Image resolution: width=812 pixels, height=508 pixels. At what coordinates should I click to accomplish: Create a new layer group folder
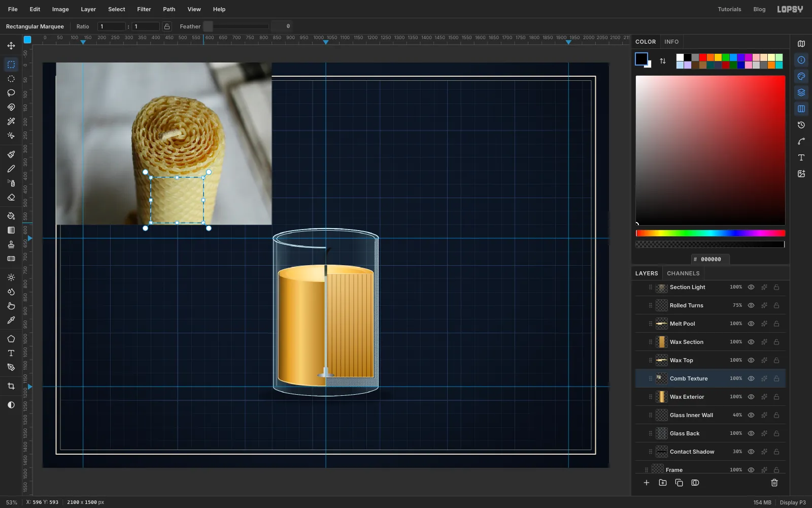663,483
